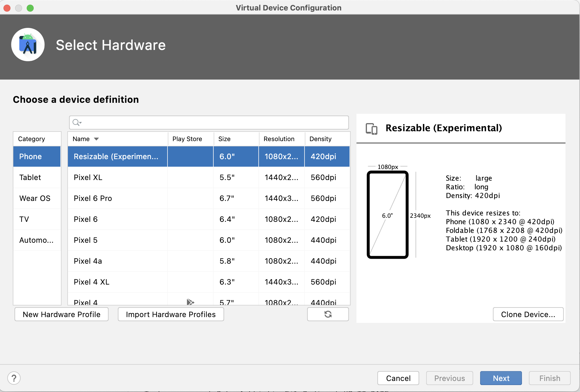Click the search magnifier icon

point(76,123)
